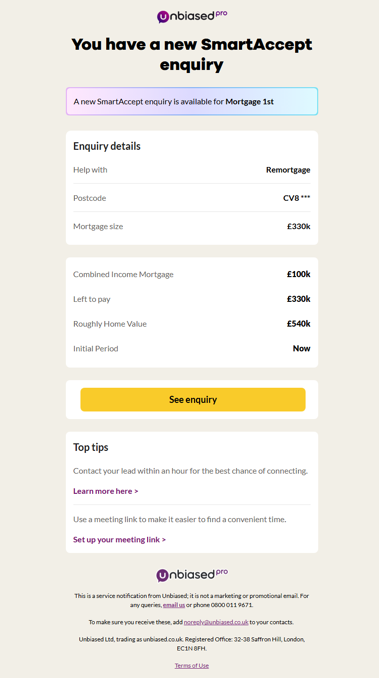Select the Remortgage value
The width and height of the screenshot is (379, 678).
[x=288, y=170]
